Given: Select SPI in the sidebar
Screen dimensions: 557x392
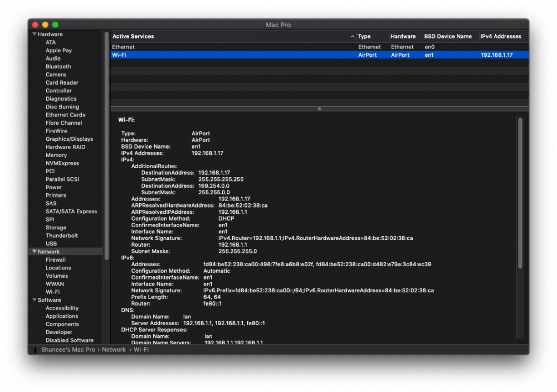Looking at the screenshot, I should pos(50,219).
